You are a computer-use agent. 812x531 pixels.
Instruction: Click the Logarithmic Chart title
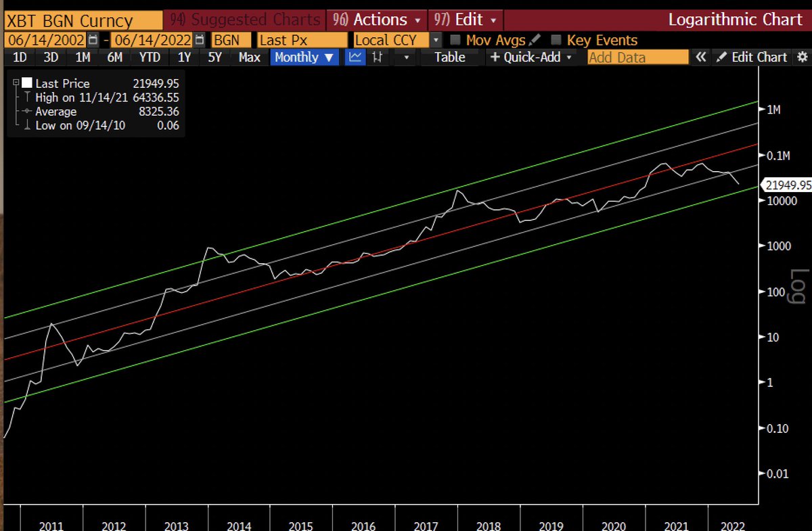tap(735, 19)
